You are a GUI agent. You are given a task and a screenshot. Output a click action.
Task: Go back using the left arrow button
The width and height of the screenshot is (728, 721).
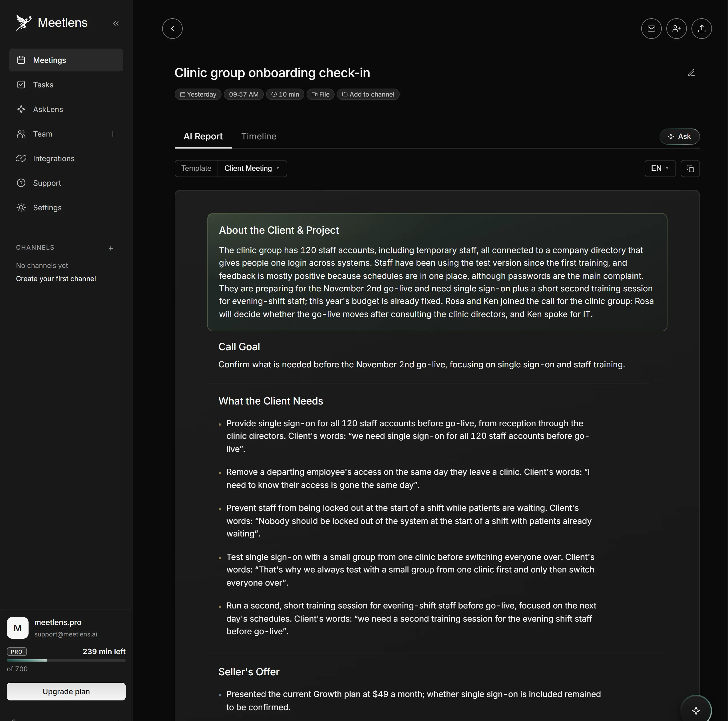172,29
